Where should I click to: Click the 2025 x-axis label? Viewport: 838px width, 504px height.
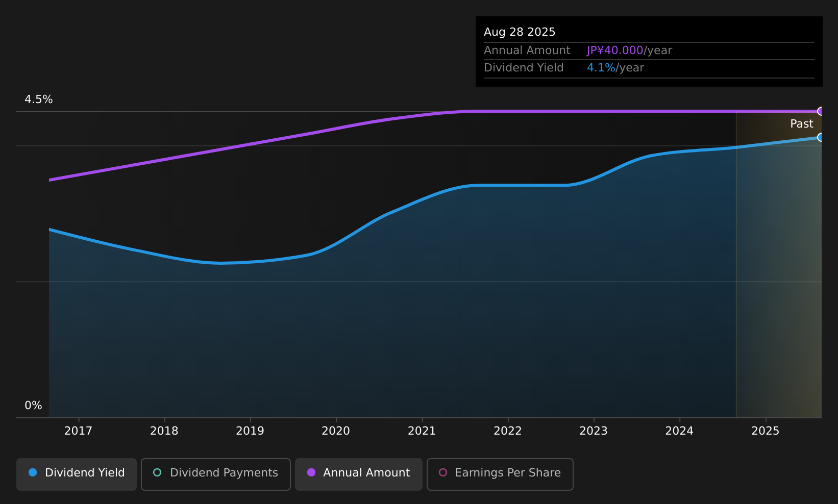tap(766, 431)
